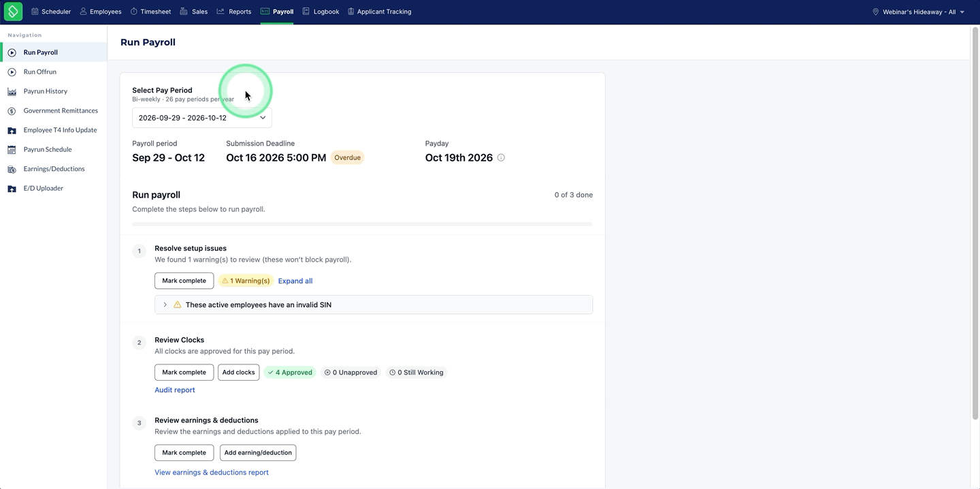This screenshot has width=980, height=489.
Task: Click the Expand all link
Action: coord(295,281)
